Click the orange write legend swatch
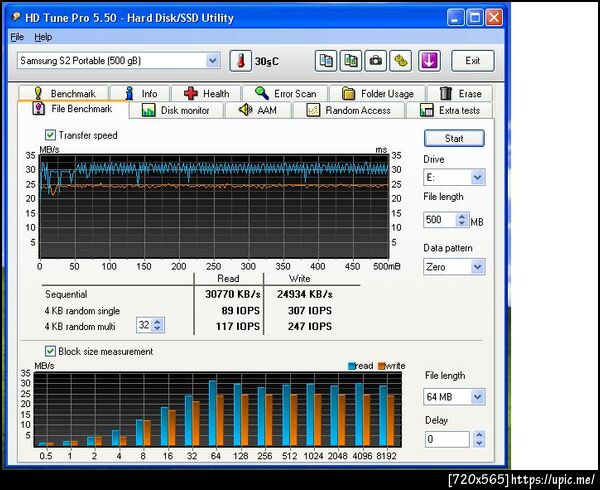The image size is (600, 490). 381,366
